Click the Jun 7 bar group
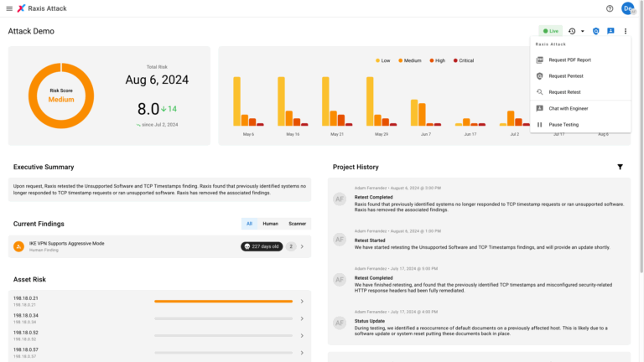644x362 pixels. (426, 112)
